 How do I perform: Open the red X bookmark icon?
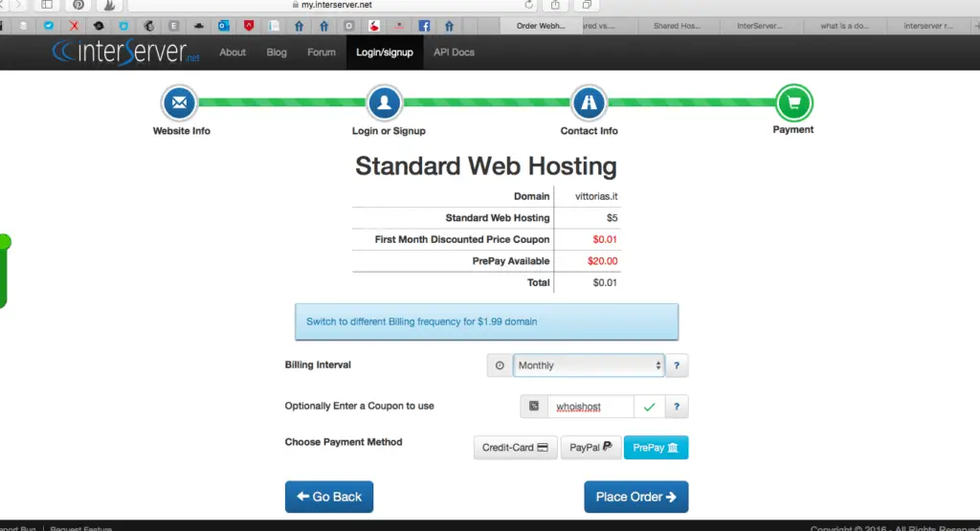74,26
